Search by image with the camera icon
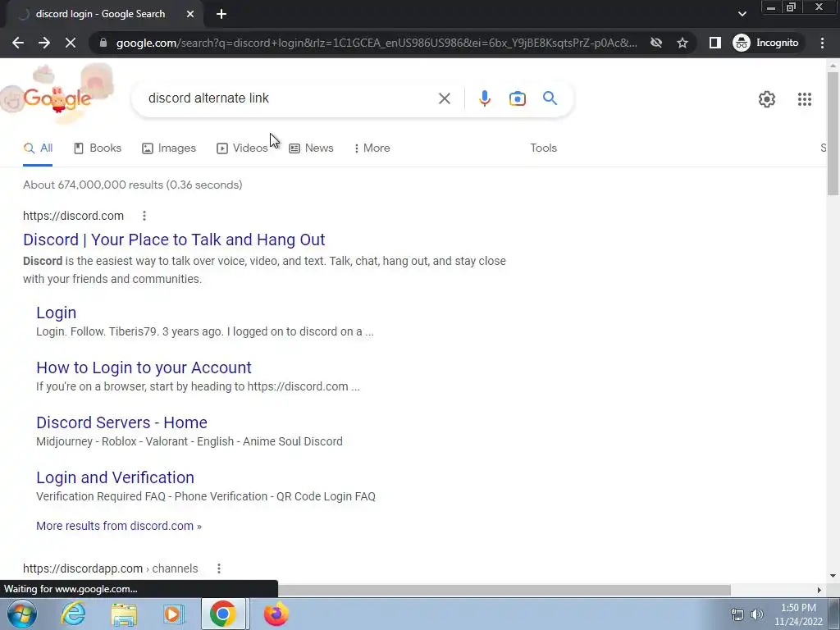 click(x=518, y=98)
